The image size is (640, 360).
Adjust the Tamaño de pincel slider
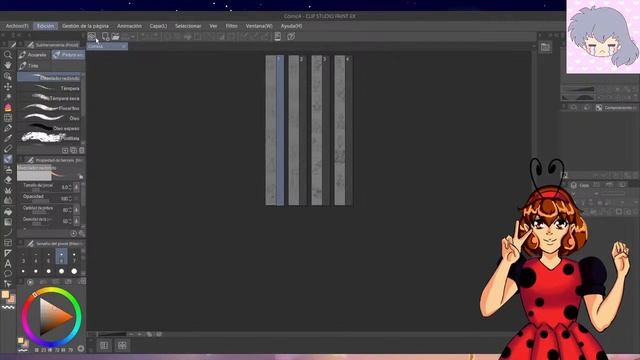40,190
